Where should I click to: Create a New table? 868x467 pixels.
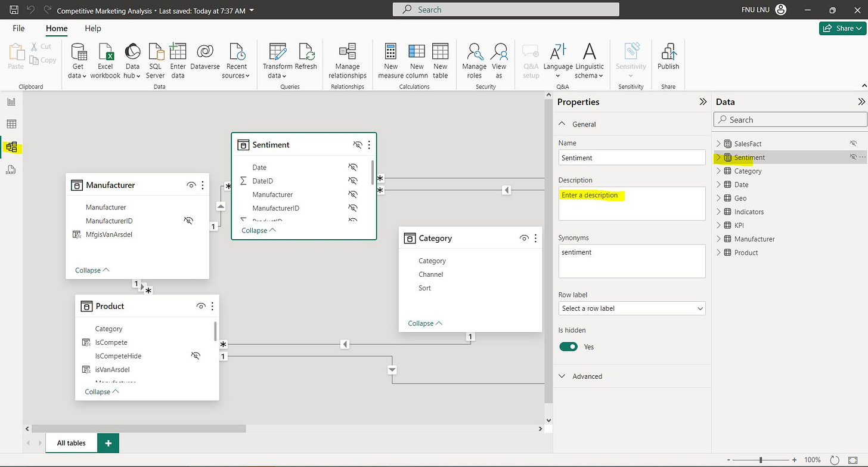pyautogui.click(x=441, y=61)
